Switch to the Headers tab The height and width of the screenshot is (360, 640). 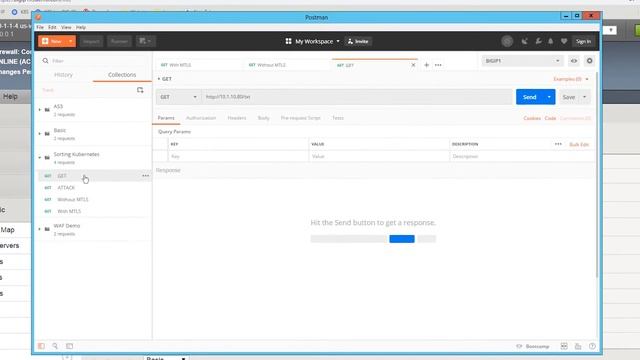click(x=237, y=118)
